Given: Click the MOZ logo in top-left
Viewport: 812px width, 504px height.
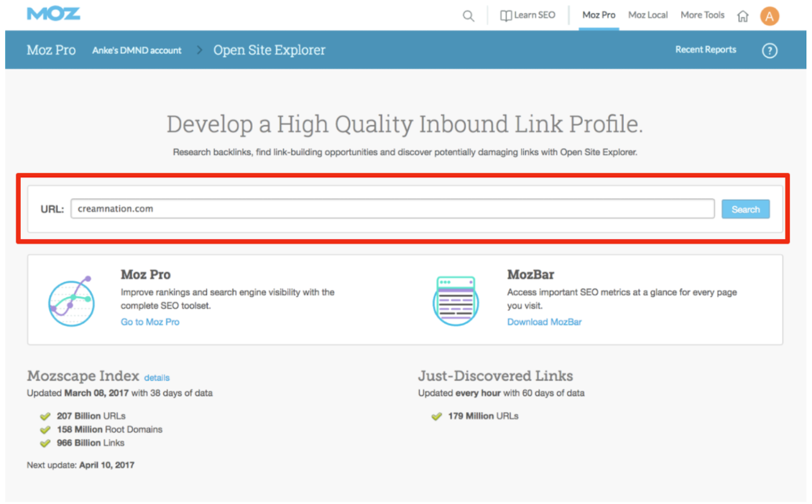Looking at the screenshot, I should click(x=54, y=14).
